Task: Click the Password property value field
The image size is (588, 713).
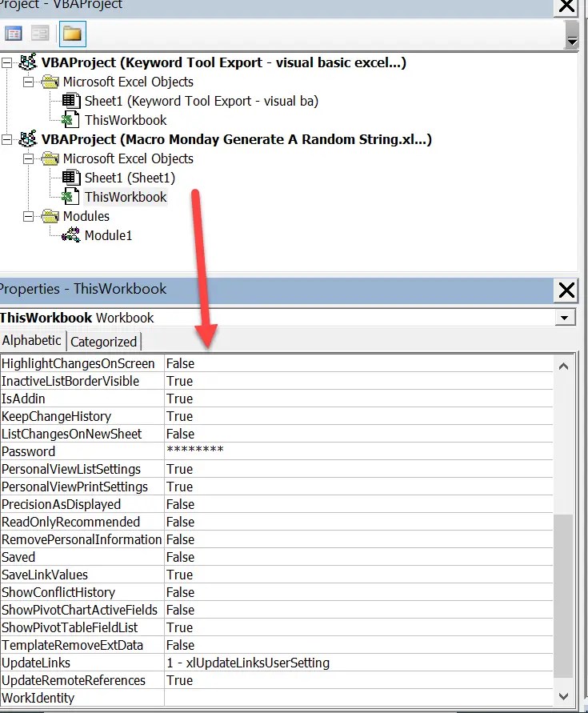Action: click(x=359, y=451)
